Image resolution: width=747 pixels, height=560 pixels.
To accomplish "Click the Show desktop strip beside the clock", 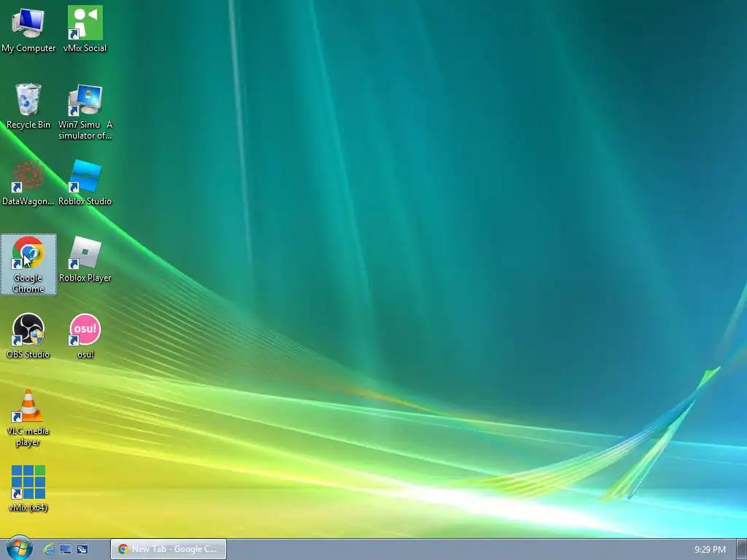I will coord(742,550).
